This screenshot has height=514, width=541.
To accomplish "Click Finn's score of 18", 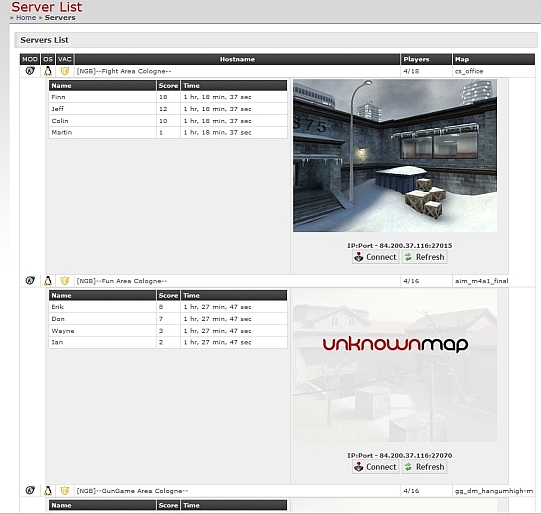I will coord(163,97).
